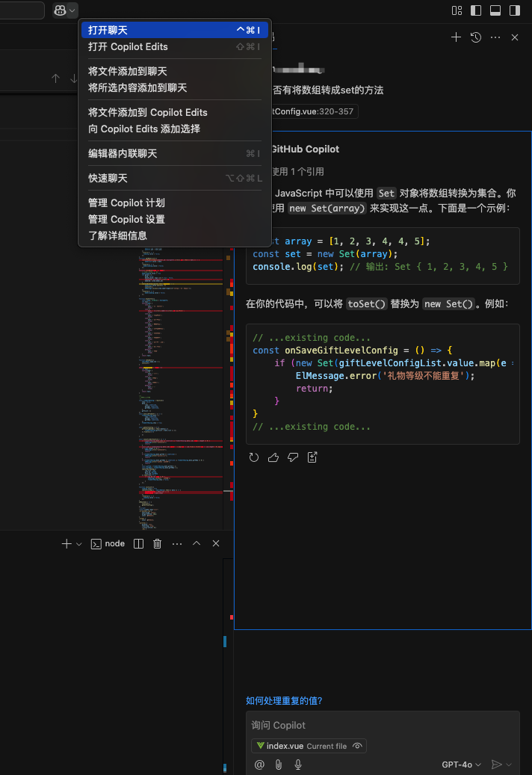Mark the response unhelpful with thumbs down
The image size is (532, 775).
(293, 457)
